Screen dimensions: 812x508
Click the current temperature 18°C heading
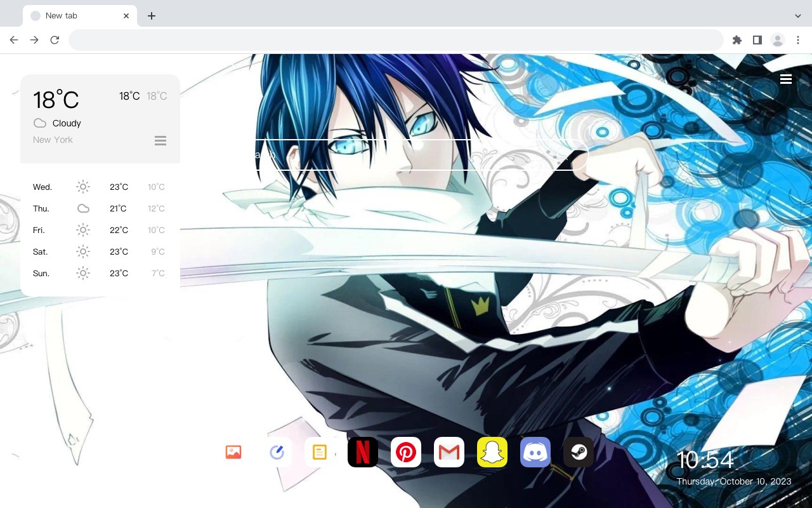pos(56,100)
